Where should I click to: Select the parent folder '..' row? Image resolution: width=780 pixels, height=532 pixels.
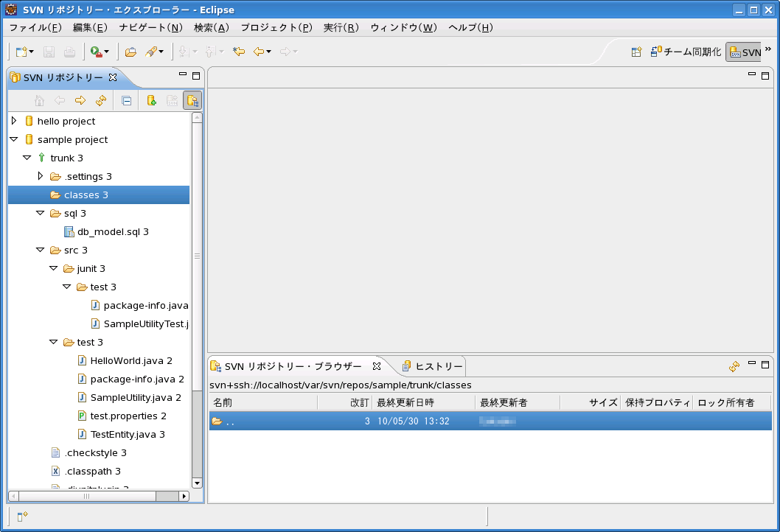coord(490,421)
